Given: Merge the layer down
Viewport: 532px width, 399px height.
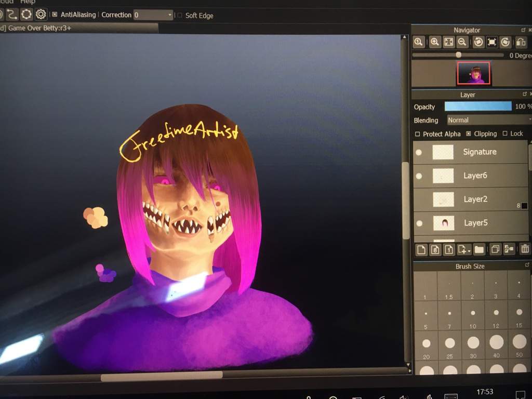Looking at the screenshot, I should (x=509, y=249).
